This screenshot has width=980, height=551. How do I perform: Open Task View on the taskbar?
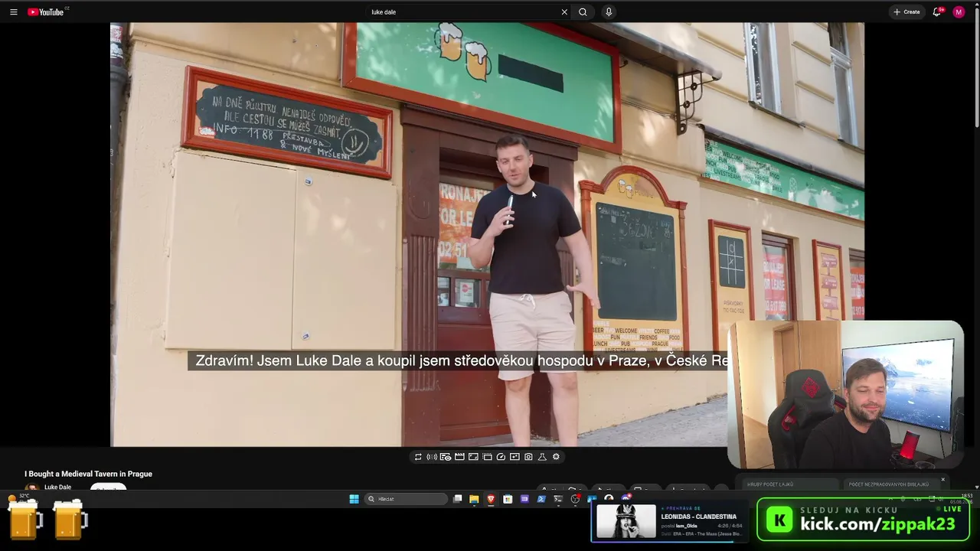pos(458,499)
